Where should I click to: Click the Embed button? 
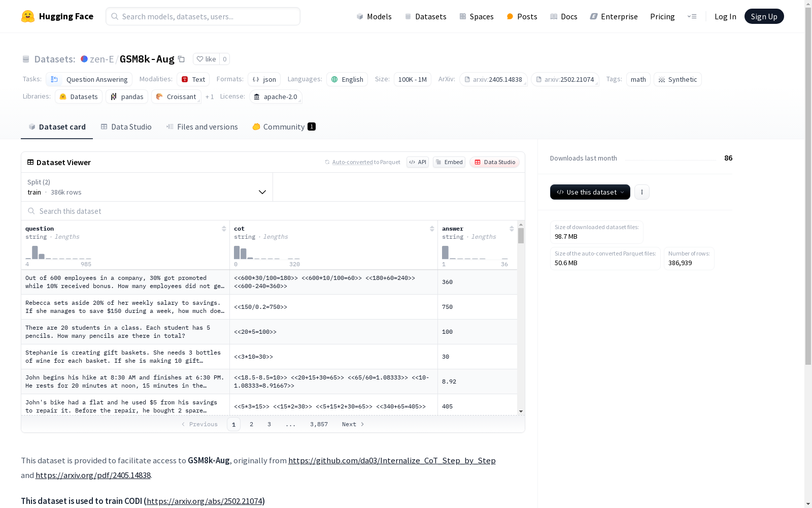pyautogui.click(x=449, y=162)
